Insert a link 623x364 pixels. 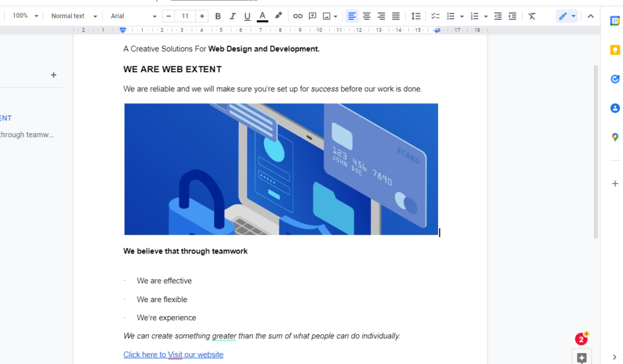tap(298, 16)
